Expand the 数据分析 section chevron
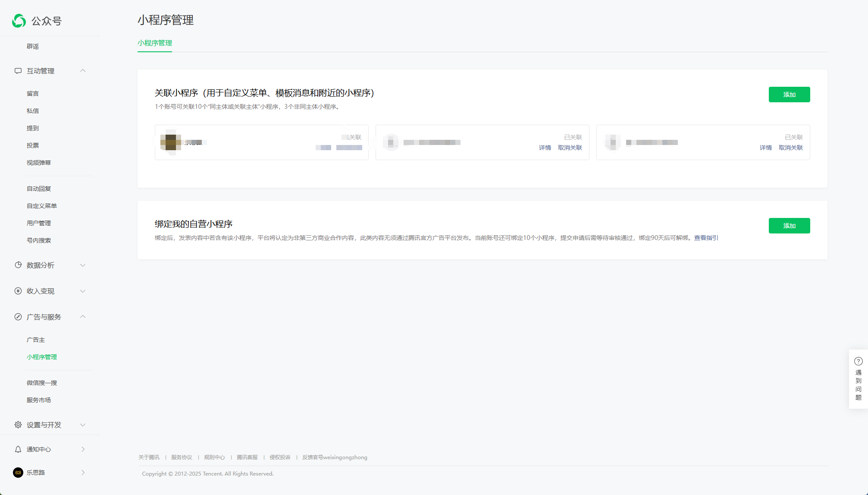Image resolution: width=868 pixels, height=495 pixels. [83, 265]
